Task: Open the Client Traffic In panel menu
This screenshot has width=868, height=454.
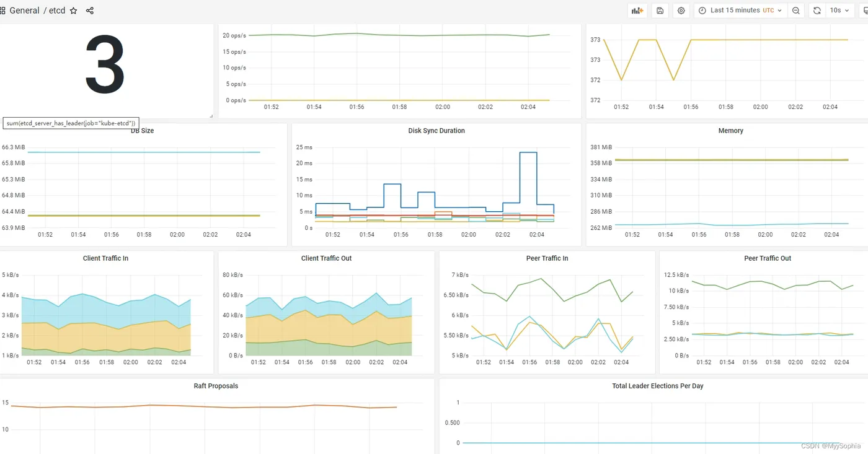Action: 105,258
